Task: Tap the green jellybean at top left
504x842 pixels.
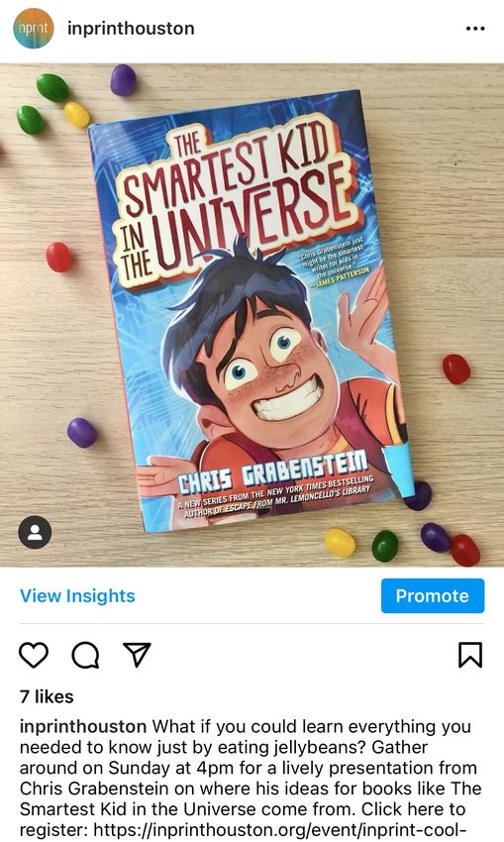Action: (52, 87)
